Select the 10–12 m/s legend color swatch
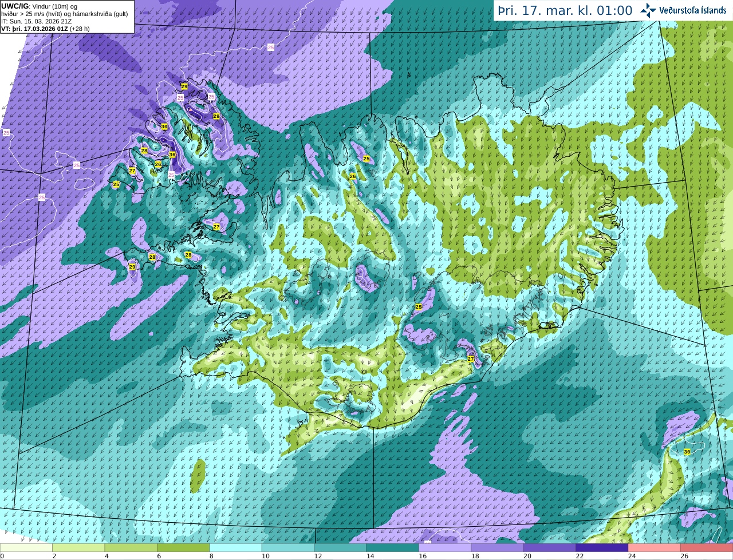Screen dimensions: 733x560 [x=288, y=547]
